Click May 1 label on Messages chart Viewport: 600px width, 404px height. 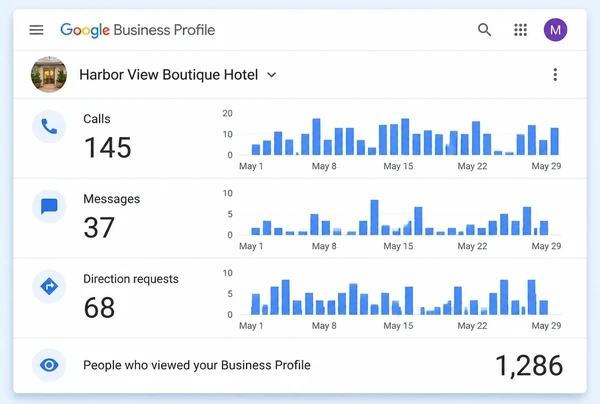(x=251, y=246)
